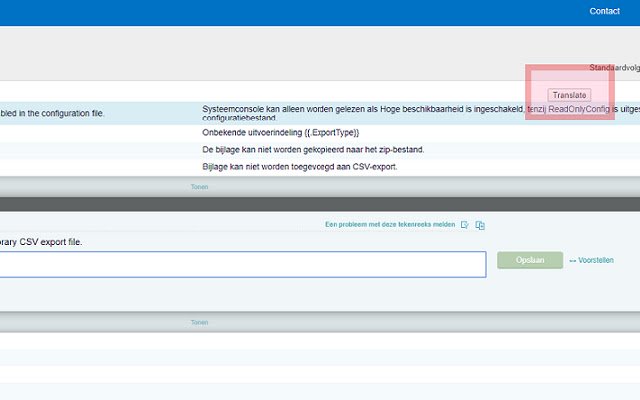Click the report-issue edit icon beside the melden link
The height and width of the screenshot is (400, 640).
pos(464,225)
